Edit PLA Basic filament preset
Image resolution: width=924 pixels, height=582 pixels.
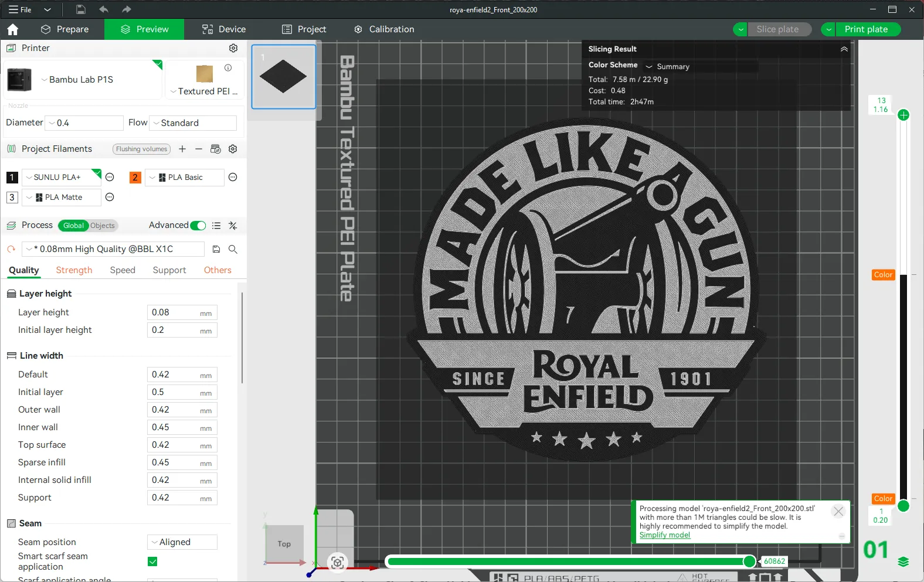233,177
